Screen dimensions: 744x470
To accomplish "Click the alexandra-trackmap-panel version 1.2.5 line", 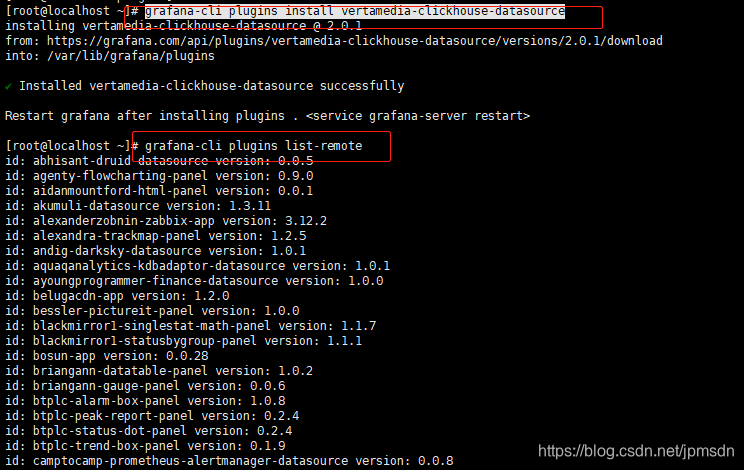I will tap(156, 236).
